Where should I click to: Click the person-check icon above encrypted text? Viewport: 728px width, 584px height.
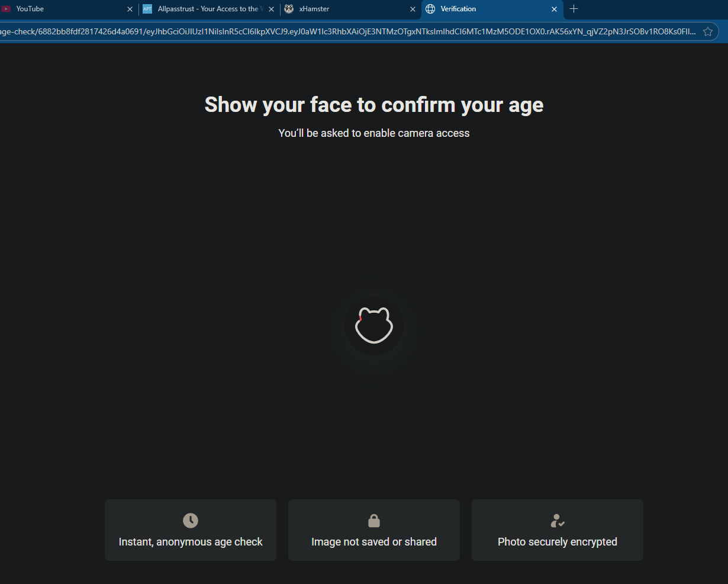(558, 521)
